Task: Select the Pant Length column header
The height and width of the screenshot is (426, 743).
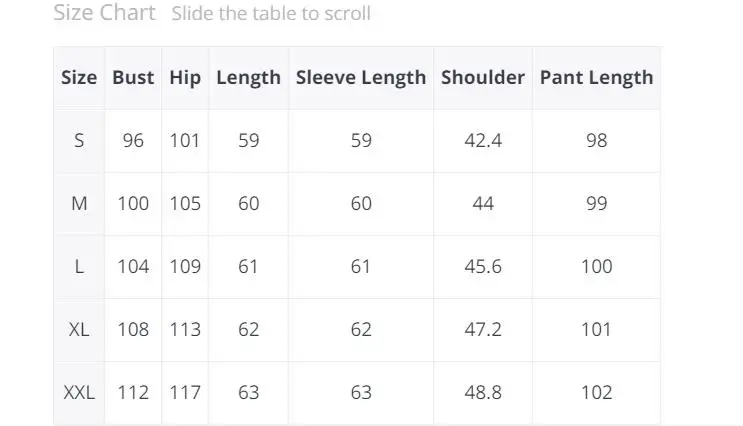Action: pyautogui.click(x=596, y=77)
